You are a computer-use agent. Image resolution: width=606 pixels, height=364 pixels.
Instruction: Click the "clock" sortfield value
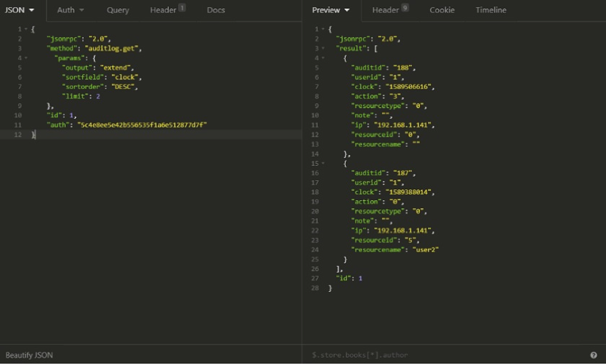point(124,77)
